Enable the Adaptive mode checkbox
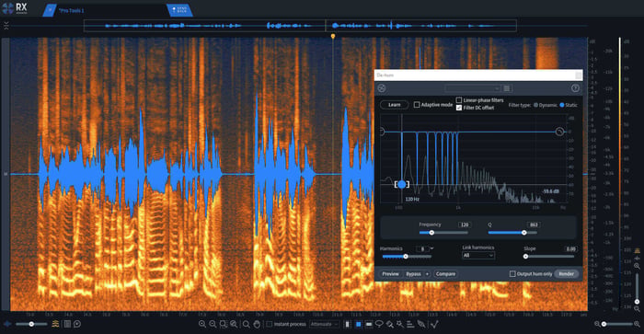This screenshot has width=644, height=334. coord(417,105)
